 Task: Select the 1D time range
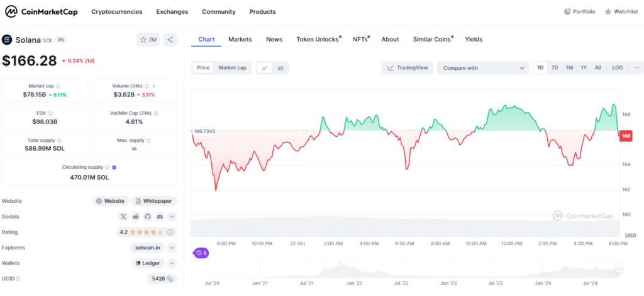pos(540,68)
